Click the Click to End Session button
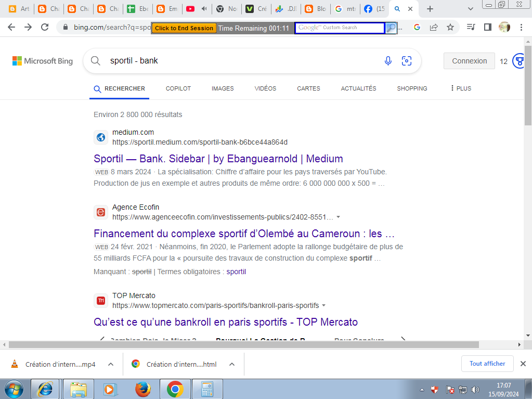 click(x=184, y=28)
